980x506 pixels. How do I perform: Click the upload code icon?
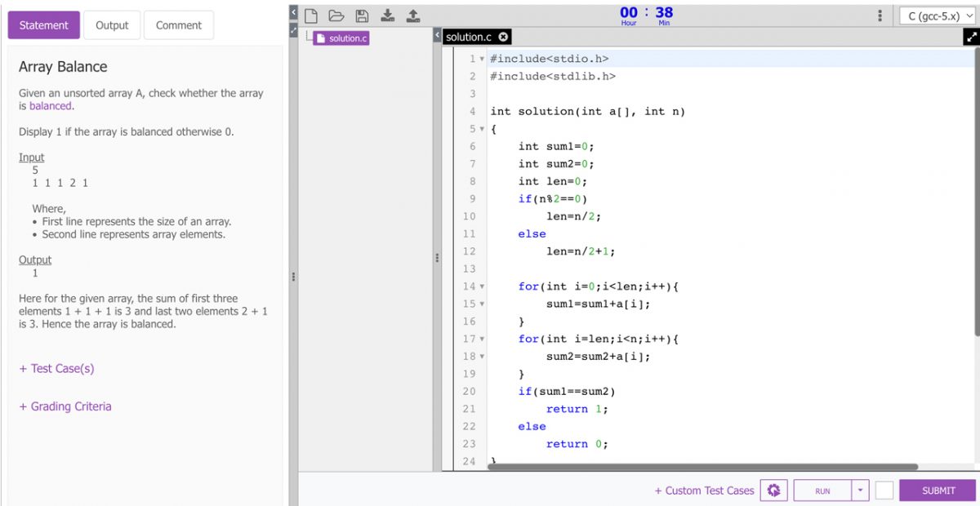(412, 15)
